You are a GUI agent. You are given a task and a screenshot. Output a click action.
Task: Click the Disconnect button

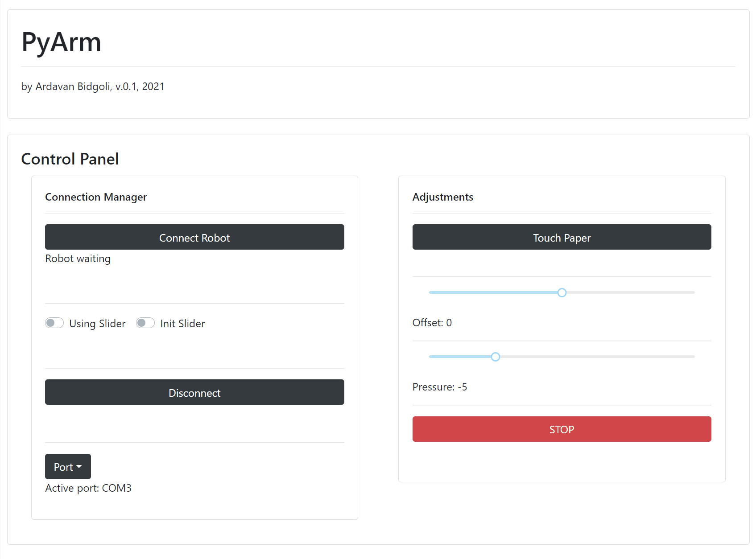[194, 392]
